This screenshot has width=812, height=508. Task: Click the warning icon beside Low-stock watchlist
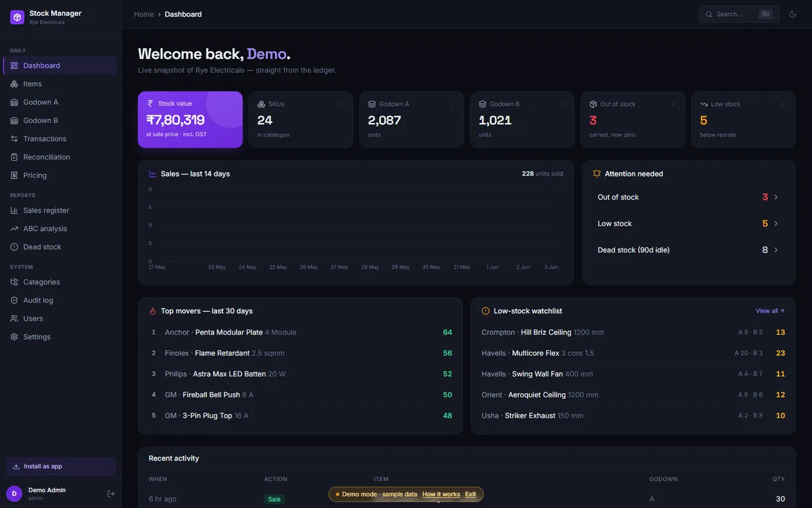pyautogui.click(x=485, y=311)
